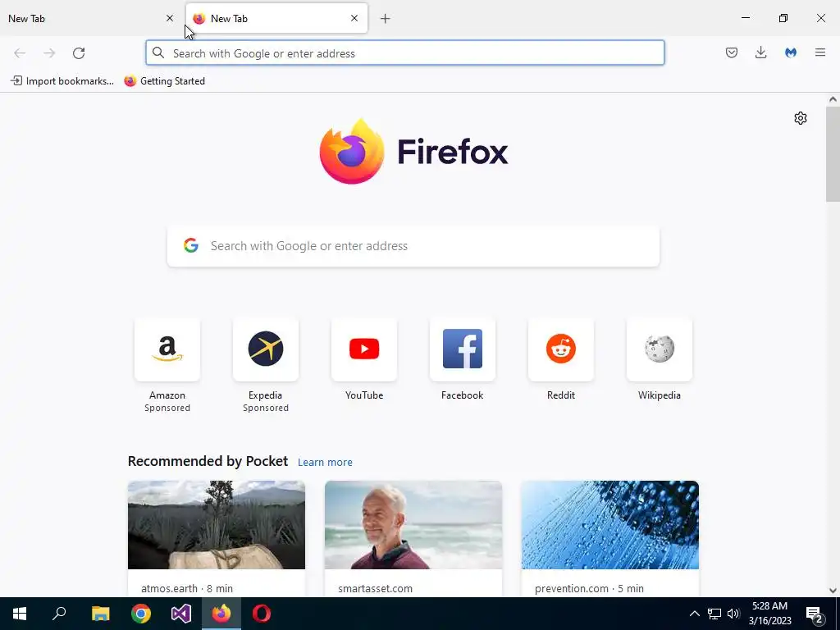
Task: Click the vertical scrollbar thumb
Action: 833,153
